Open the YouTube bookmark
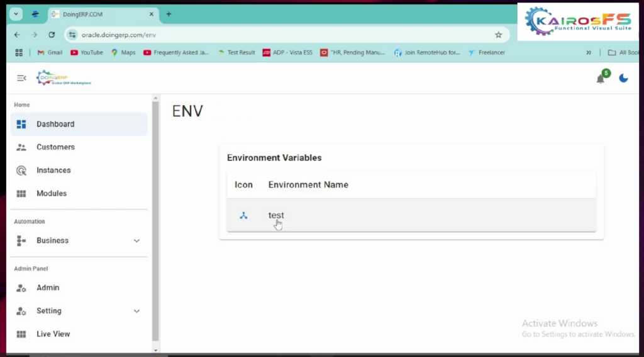The width and height of the screenshot is (644, 357). pos(87,53)
